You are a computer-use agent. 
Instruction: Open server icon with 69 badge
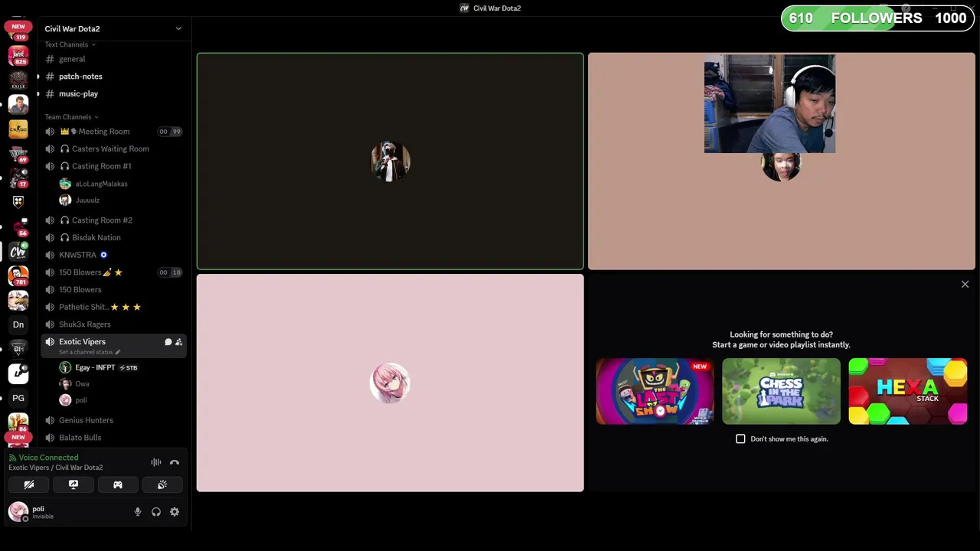click(x=18, y=154)
